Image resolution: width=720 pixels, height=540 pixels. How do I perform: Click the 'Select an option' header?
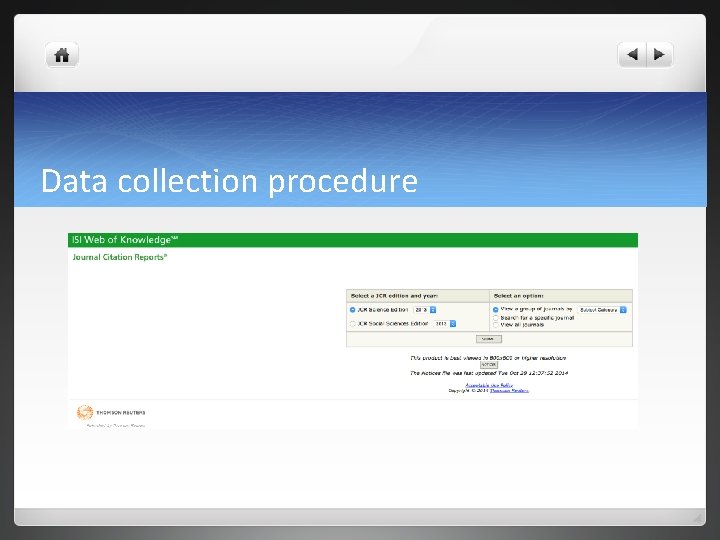click(x=518, y=296)
